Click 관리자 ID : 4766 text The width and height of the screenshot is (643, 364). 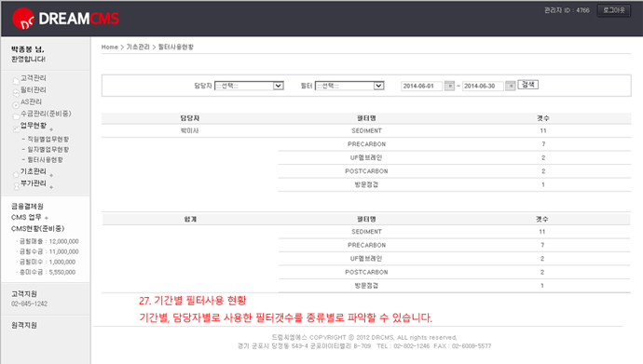[x=567, y=10]
